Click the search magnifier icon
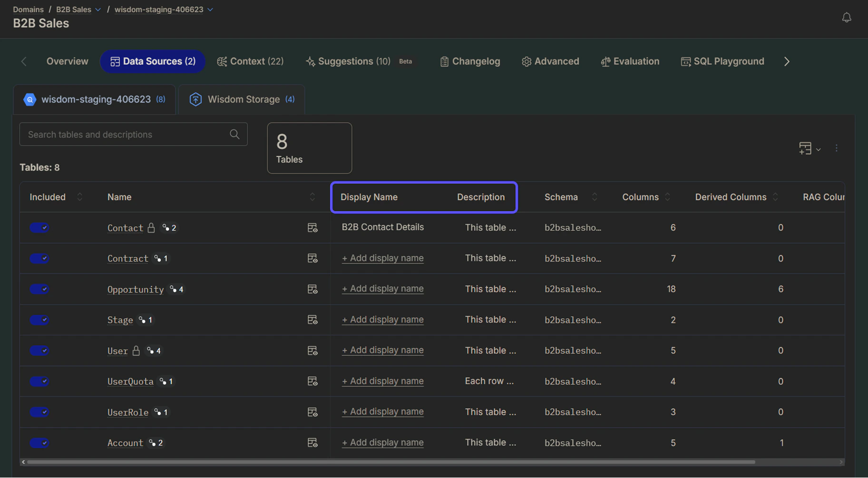The height and width of the screenshot is (478, 868). point(234,134)
